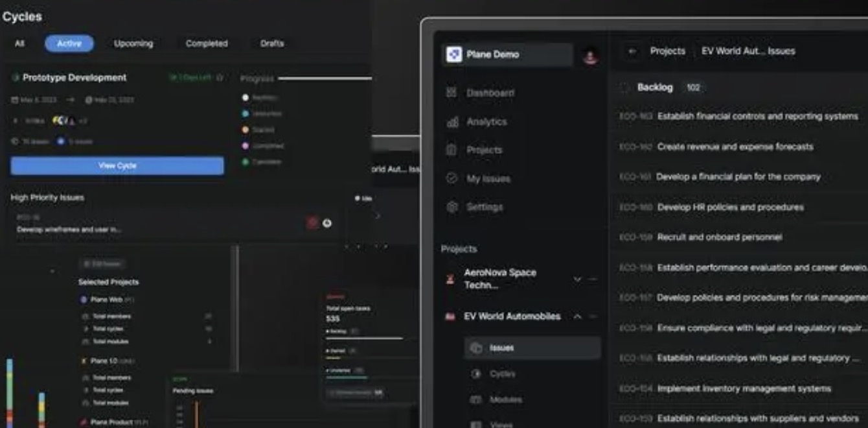Click the cycle start date calendar icon
The width and height of the screenshot is (868, 428).
point(15,100)
